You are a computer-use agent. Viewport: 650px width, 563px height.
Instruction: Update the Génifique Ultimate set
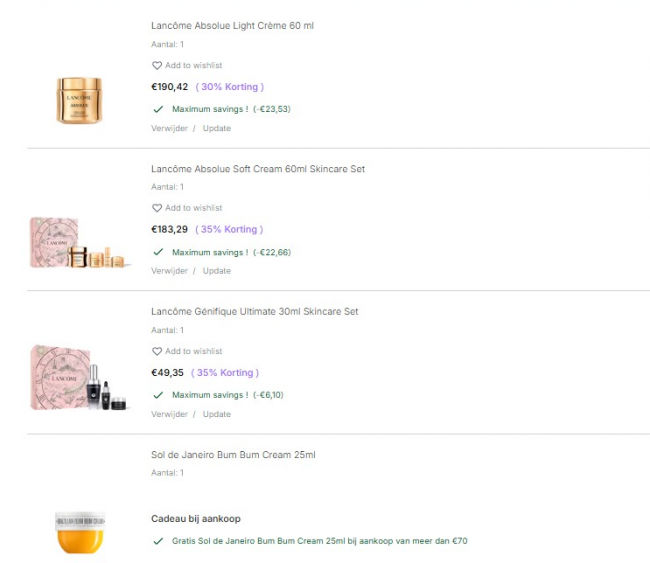tap(217, 414)
